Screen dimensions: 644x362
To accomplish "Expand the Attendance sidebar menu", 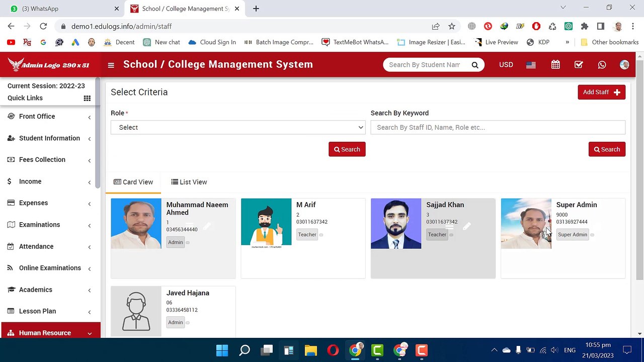I will tap(50, 246).
